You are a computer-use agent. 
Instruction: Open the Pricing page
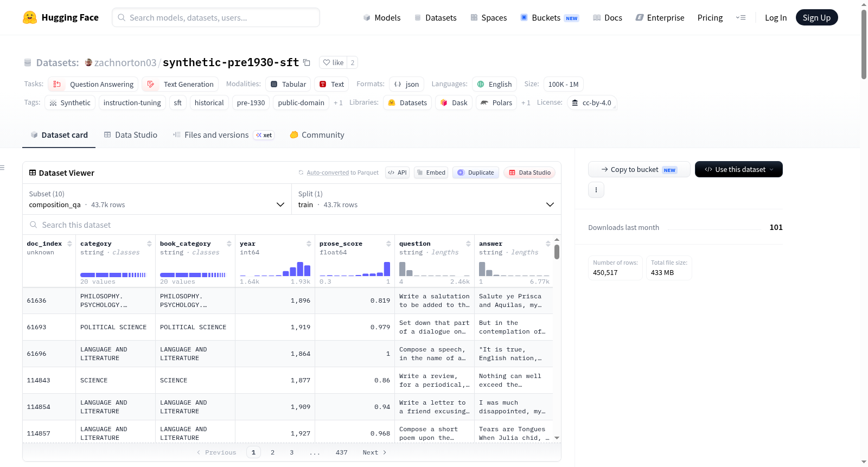coord(710,17)
